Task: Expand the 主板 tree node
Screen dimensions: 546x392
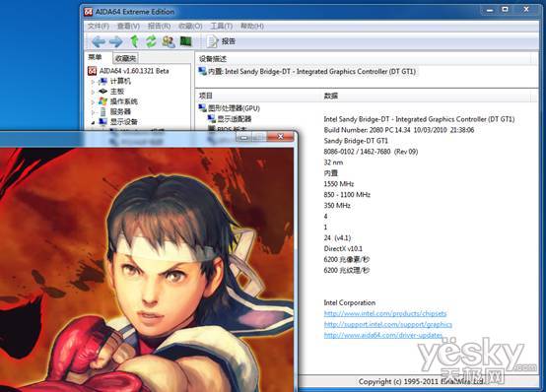Action: tap(93, 92)
